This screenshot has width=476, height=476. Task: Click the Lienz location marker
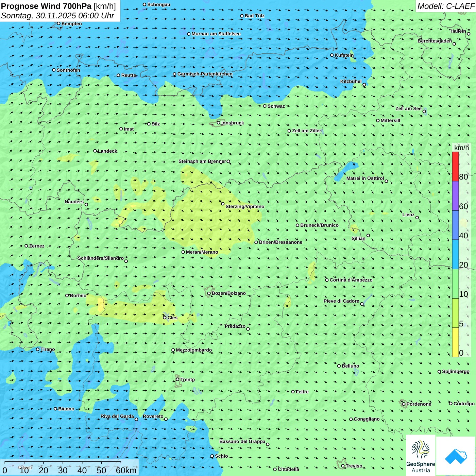coord(417,218)
